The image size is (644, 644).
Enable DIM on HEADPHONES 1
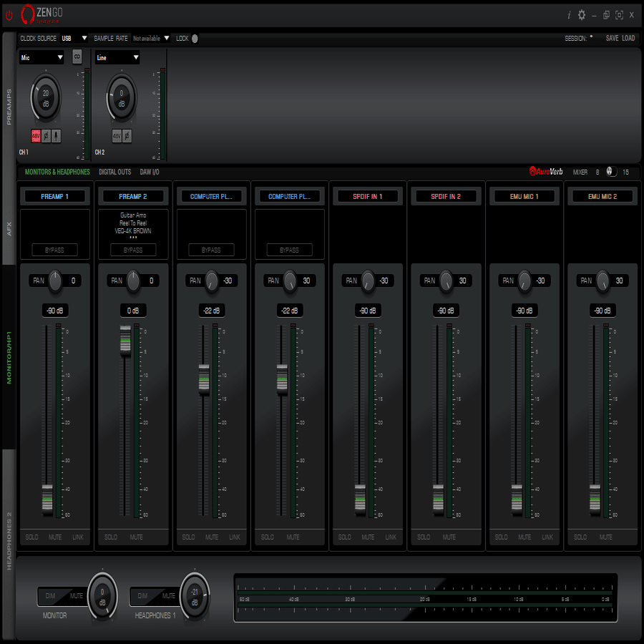(143, 595)
